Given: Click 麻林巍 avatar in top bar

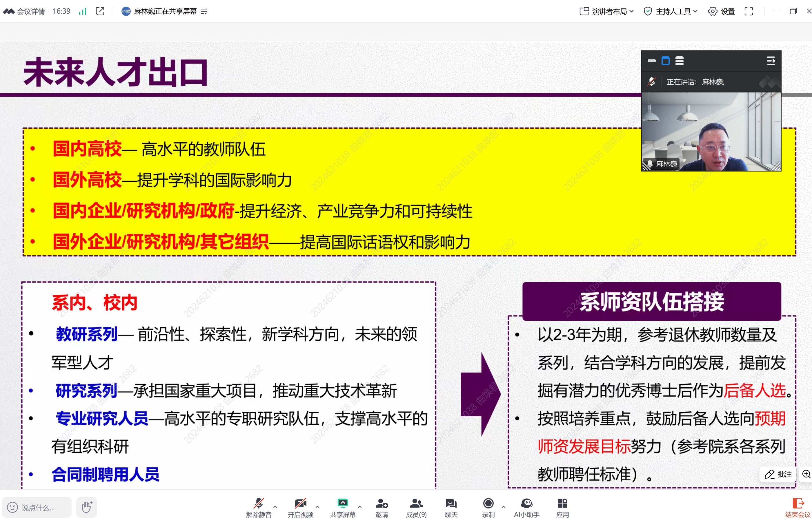Looking at the screenshot, I should (x=126, y=11).
